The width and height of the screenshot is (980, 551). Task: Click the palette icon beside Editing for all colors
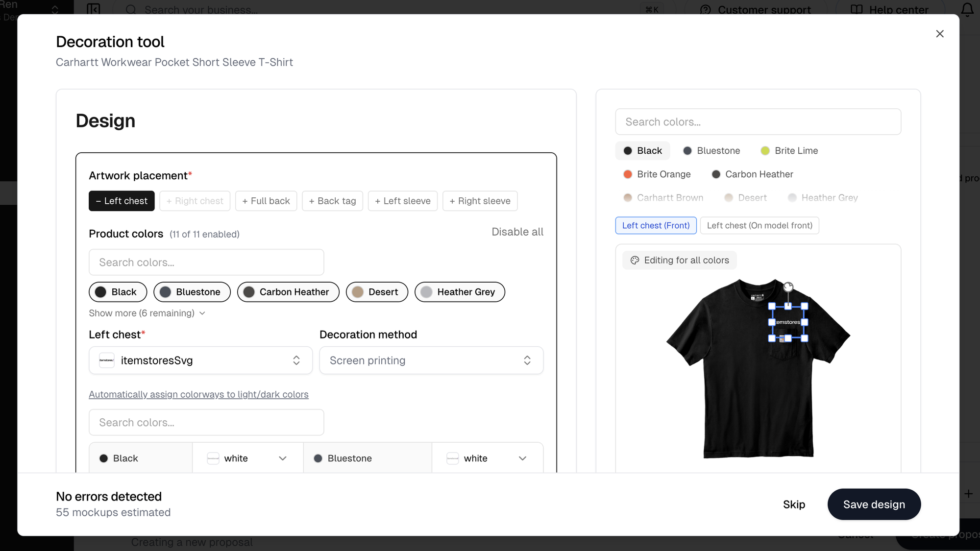[x=635, y=260]
